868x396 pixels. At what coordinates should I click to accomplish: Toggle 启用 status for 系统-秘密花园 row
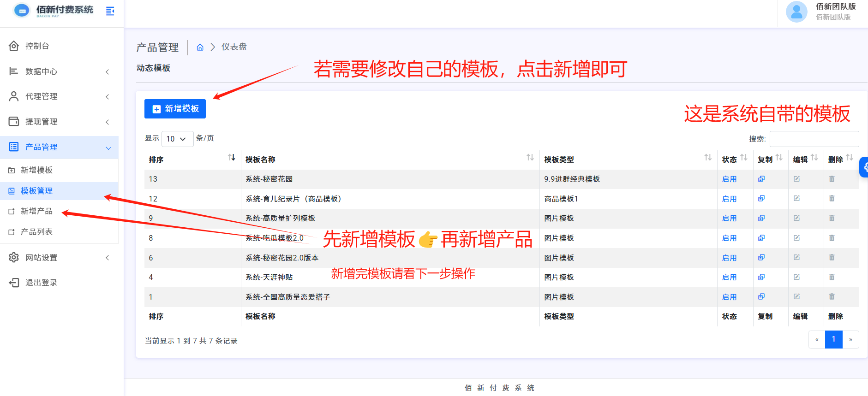click(x=729, y=179)
